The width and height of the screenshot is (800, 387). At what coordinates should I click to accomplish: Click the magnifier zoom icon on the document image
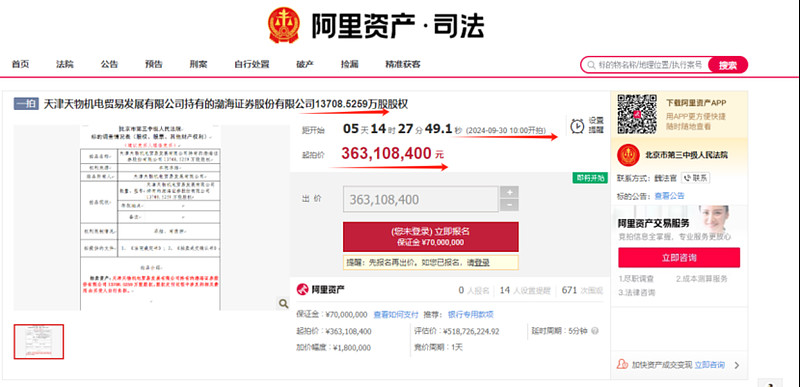coord(283,303)
